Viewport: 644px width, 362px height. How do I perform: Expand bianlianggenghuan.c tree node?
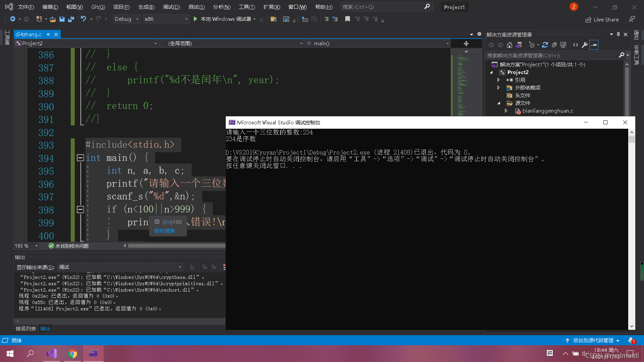(506, 111)
